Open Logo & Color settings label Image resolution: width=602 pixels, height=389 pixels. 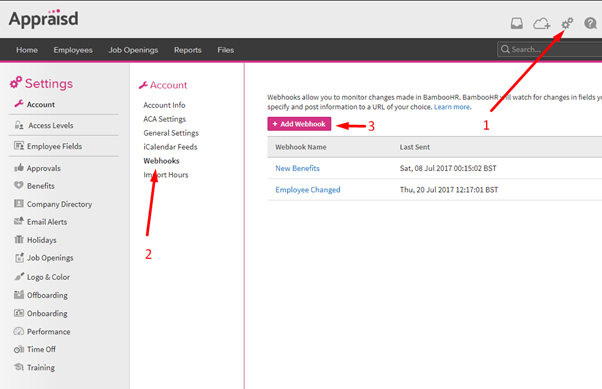48,277
